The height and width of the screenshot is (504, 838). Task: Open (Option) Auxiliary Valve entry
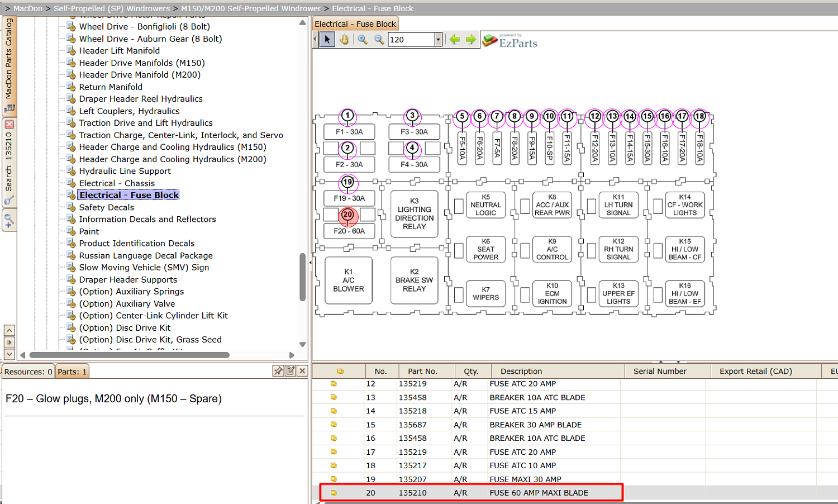pos(127,303)
